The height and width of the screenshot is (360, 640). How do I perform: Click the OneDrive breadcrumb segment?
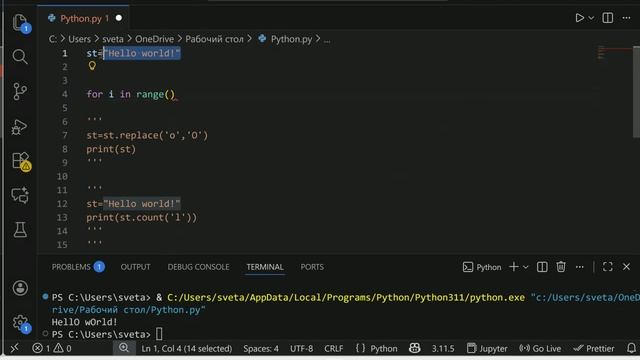tap(154, 39)
